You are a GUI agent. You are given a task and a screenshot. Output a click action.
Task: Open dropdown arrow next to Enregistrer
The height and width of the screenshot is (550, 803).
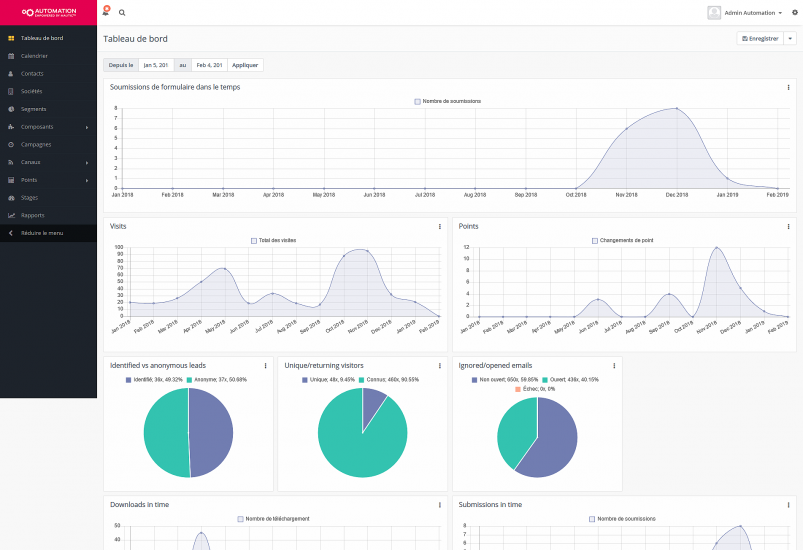pos(790,38)
